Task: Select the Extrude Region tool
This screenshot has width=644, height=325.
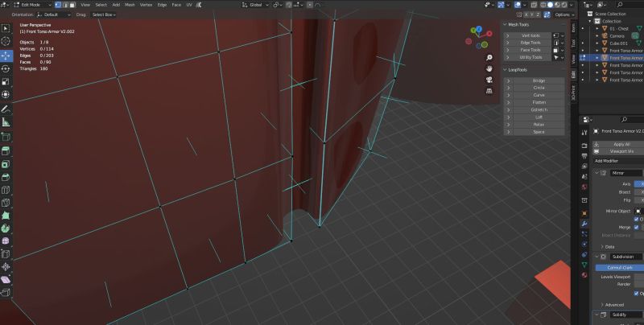Action: (6, 151)
